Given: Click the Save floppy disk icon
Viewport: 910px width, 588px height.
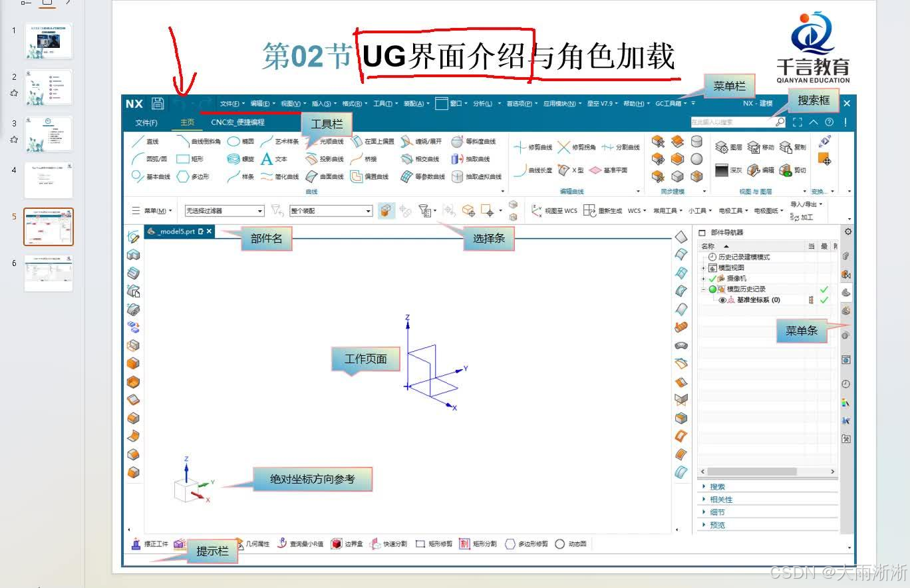Looking at the screenshot, I should coord(158,103).
